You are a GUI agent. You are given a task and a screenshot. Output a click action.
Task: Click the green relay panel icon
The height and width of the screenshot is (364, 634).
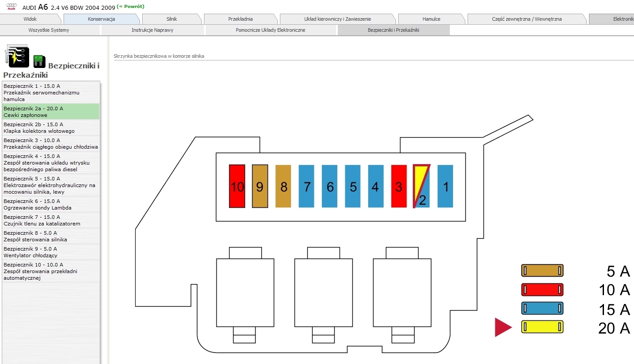pos(39,61)
